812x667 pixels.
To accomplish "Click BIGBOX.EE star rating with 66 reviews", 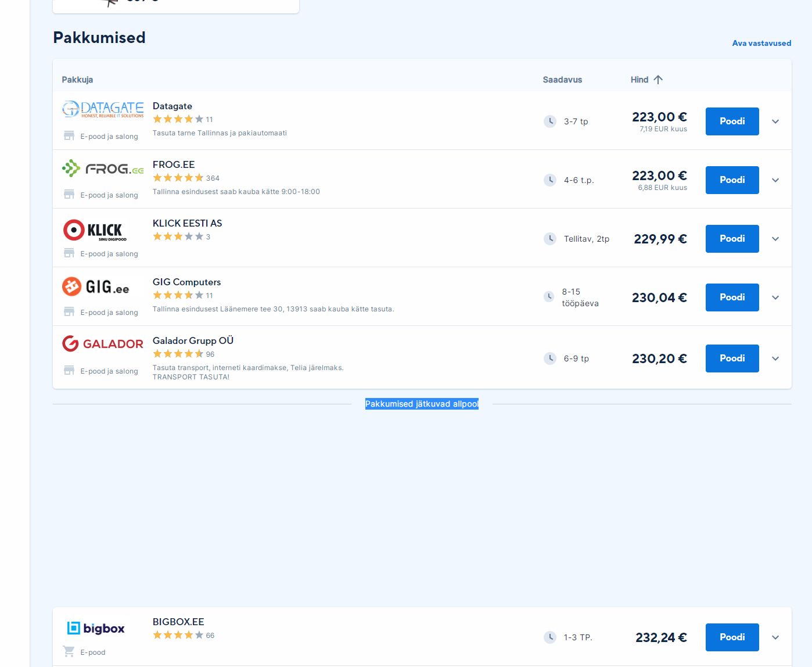I will coord(178,635).
